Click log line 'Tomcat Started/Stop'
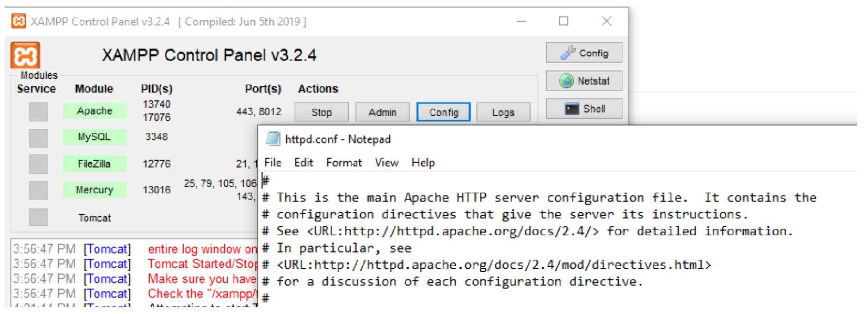This screenshot has width=868, height=314. (x=203, y=264)
